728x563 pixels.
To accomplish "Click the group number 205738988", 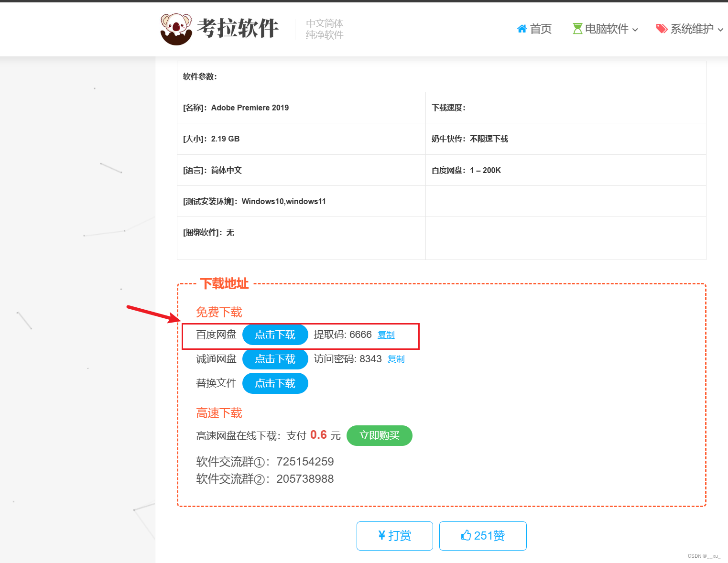I will [305, 479].
